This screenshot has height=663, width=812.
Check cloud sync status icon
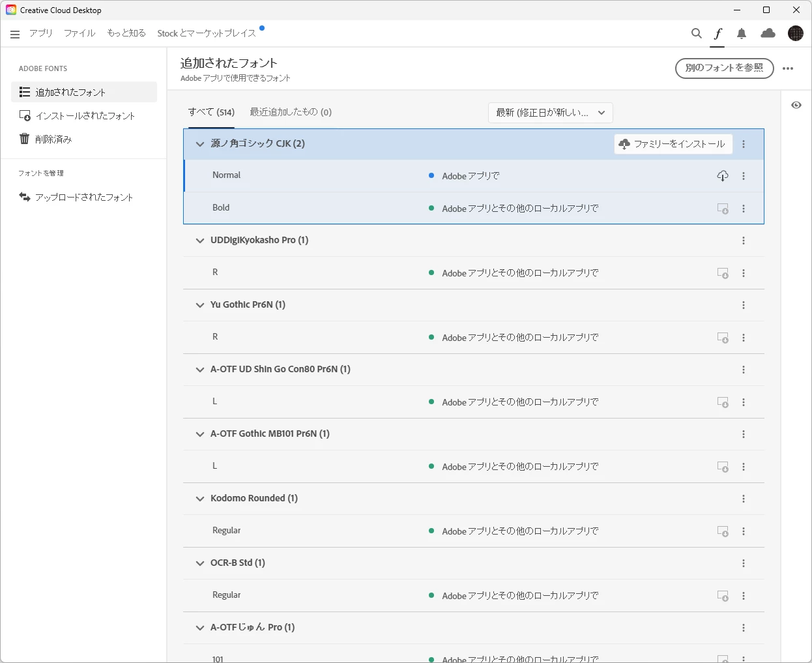click(768, 33)
